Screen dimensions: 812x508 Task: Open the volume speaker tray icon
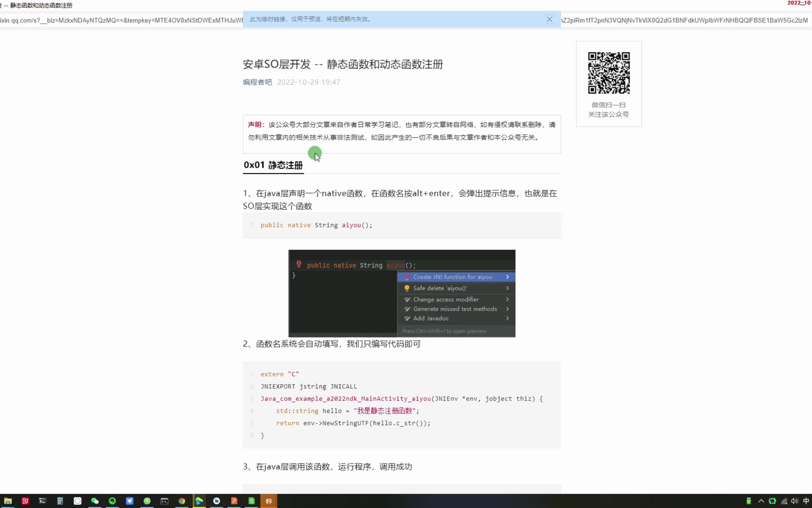click(x=795, y=501)
